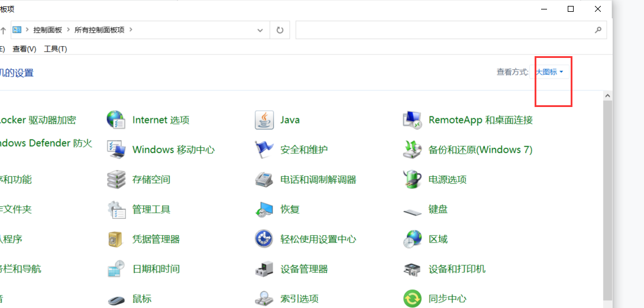Click the Control Panel icon in address bar
This screenshot has height=308, width=644.
17,30
